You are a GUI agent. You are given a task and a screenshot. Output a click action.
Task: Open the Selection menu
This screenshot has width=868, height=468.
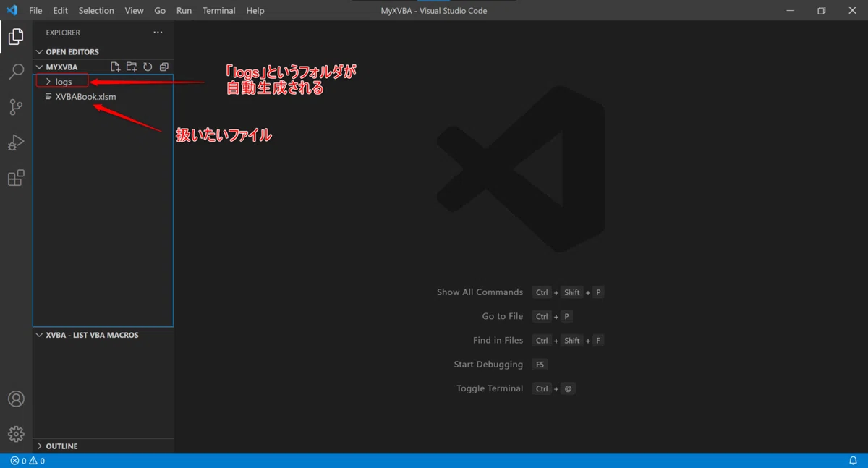(96, 11)
